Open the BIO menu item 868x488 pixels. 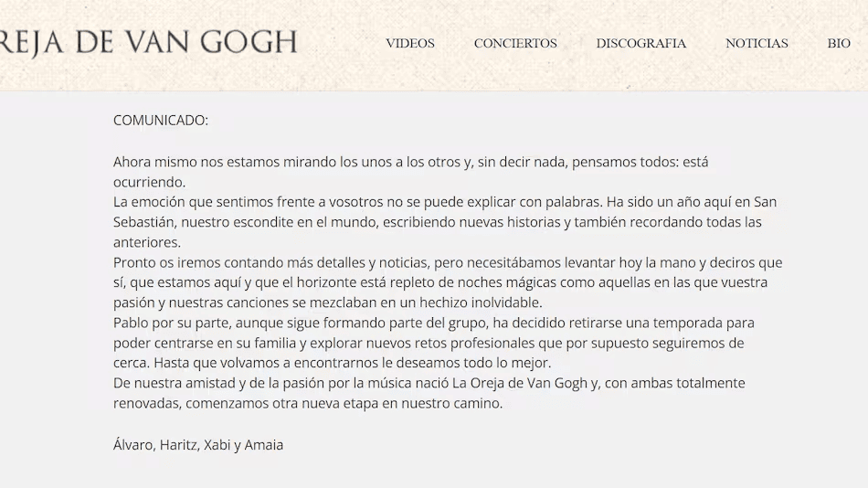pyautogui.click(x=839, y=43)
